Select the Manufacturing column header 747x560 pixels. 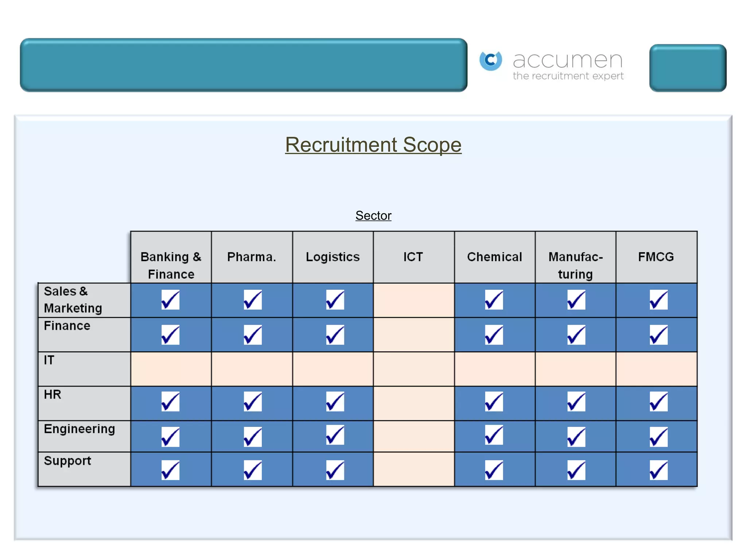576,257
